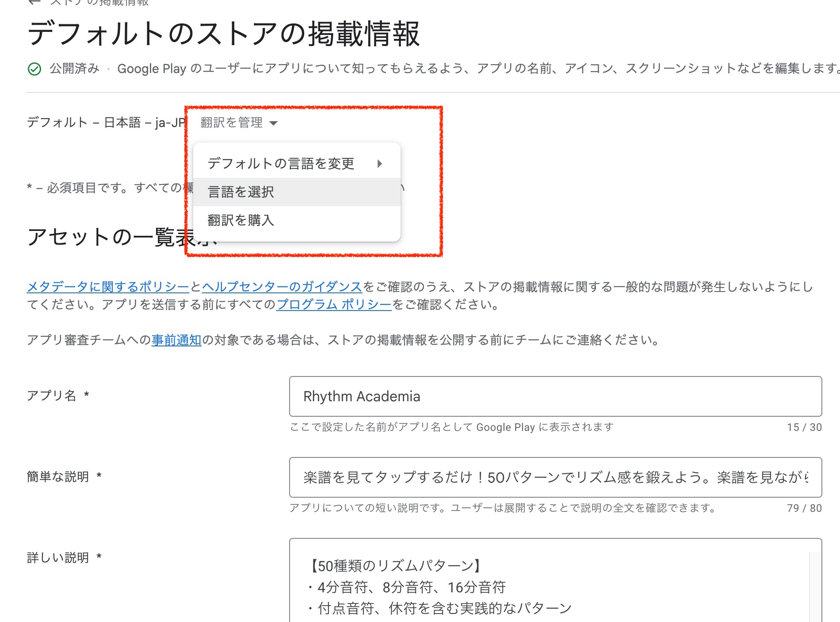Screen dimensions: 840x622
Task: Follow the プログラム ポリシー link
Action: coord(334,305)
